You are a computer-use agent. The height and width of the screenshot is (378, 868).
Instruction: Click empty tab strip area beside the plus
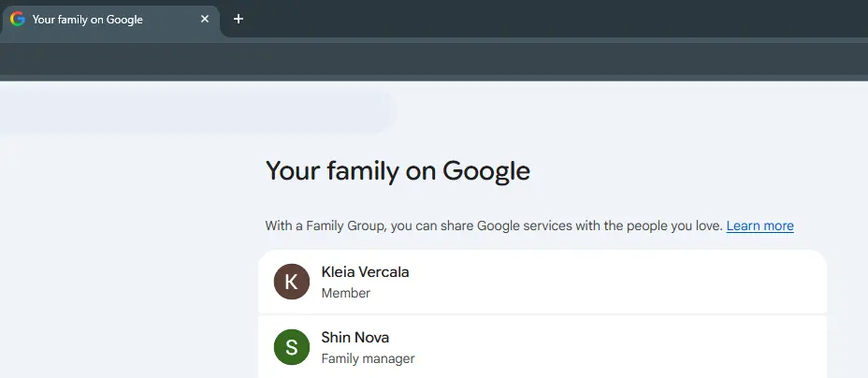(554, 20)
